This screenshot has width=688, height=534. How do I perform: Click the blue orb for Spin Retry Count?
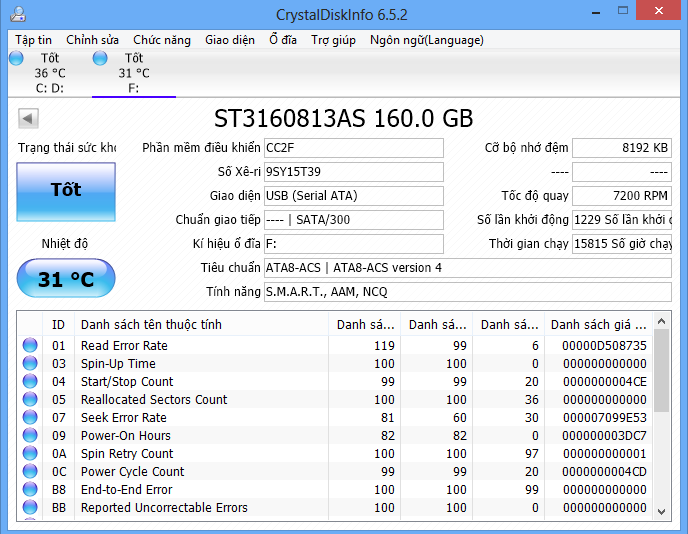pos(30,454)
